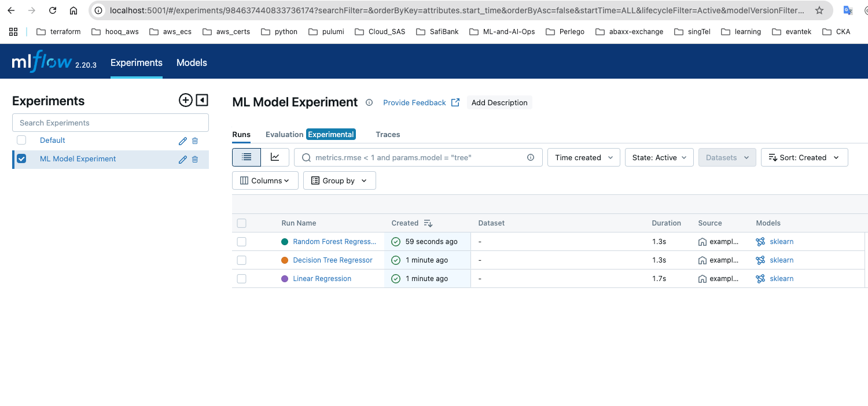Switch to the Evaluation Experimental tab
Viewport: 868px width, 406px height.
[x=310, y=134]
